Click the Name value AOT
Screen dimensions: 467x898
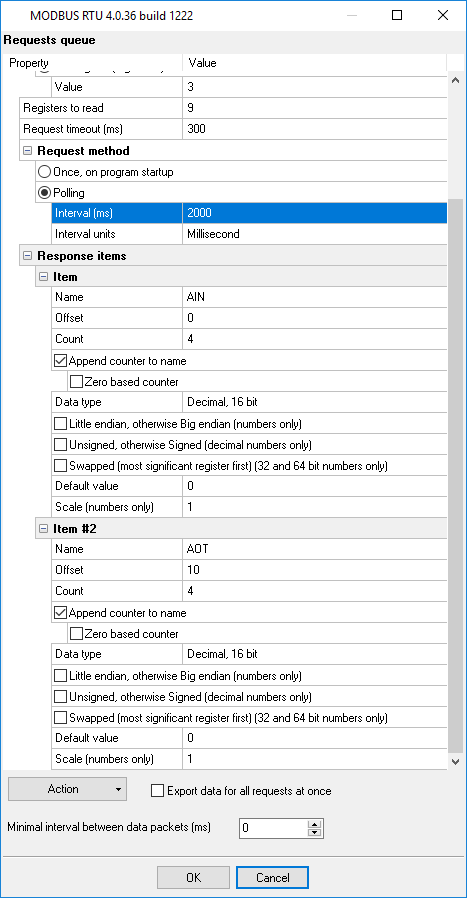[315, 549]
